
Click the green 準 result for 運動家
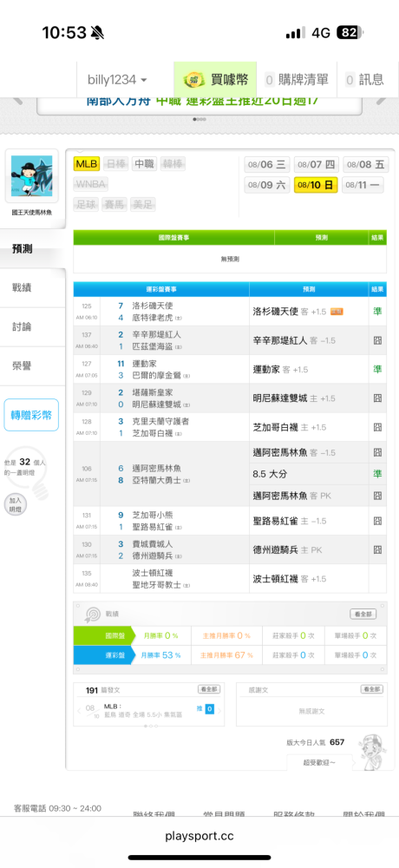coord(377,369)
